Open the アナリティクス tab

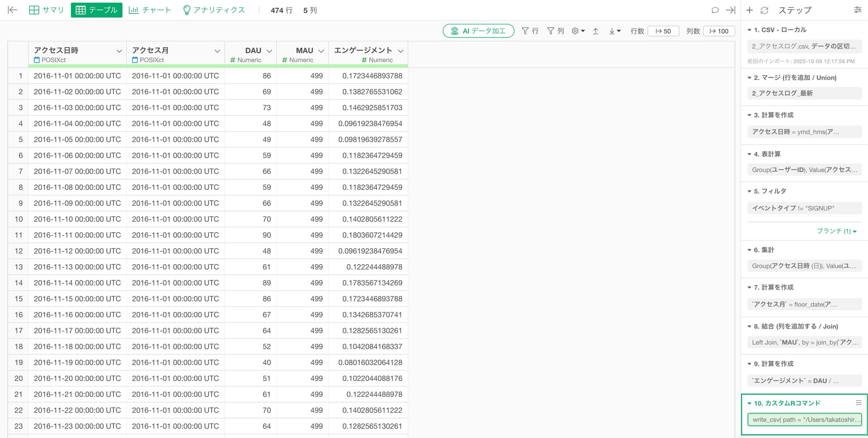pyautogui.click(x=214, y=10)
